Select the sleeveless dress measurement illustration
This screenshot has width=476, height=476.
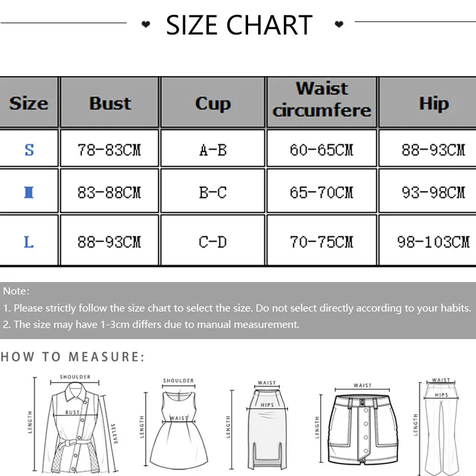pyautogui.click(x=178, y=425)
